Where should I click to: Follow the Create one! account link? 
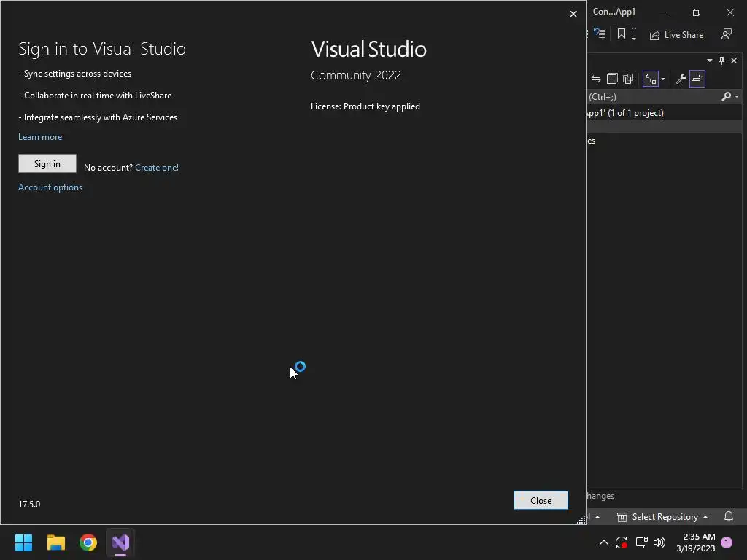[x=157, y=168]
